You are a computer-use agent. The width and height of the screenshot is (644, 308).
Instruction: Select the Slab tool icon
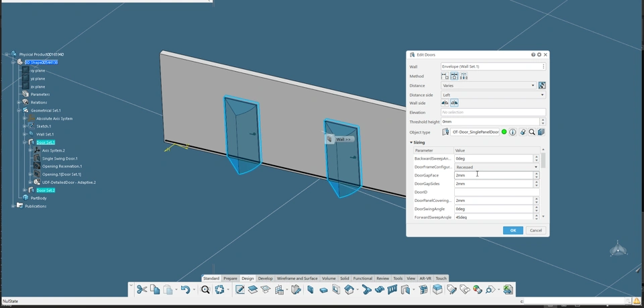[x=323, y=290]
